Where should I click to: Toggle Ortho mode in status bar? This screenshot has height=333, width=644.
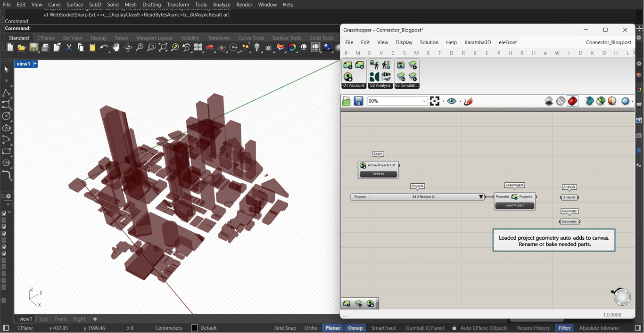(x=311, y=328)
